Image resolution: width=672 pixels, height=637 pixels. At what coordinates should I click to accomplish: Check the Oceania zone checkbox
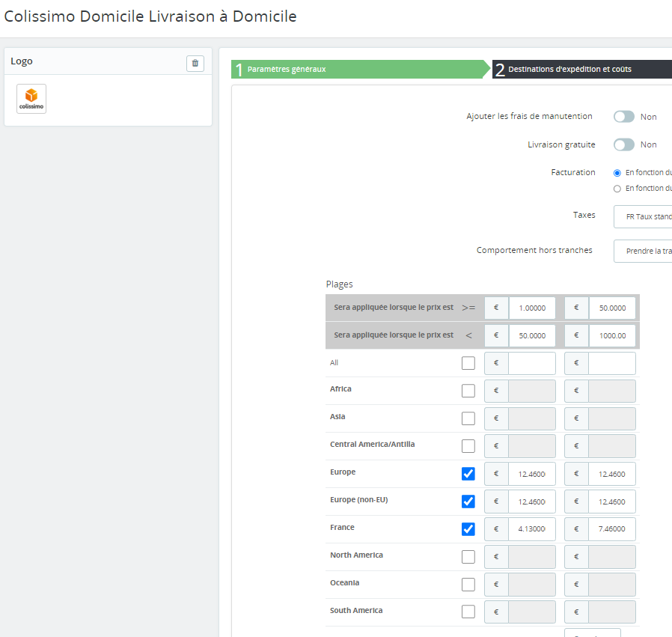pos(468,585)
